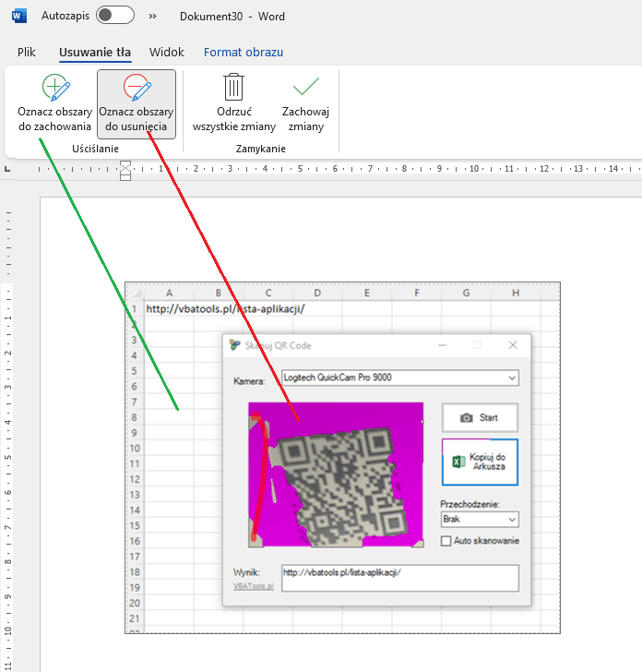Click the Word application icon

tap(19, 17)
